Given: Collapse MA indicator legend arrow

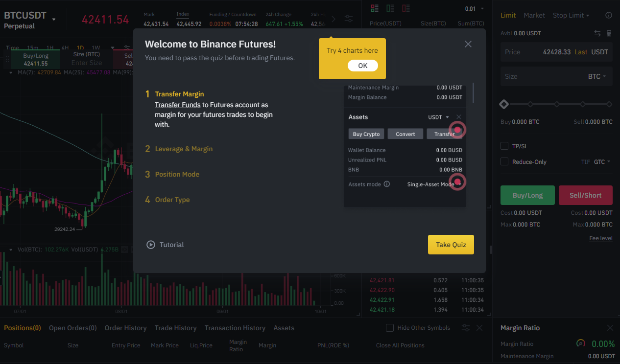Looking at the screenshot, I should (x=11, y=72).
